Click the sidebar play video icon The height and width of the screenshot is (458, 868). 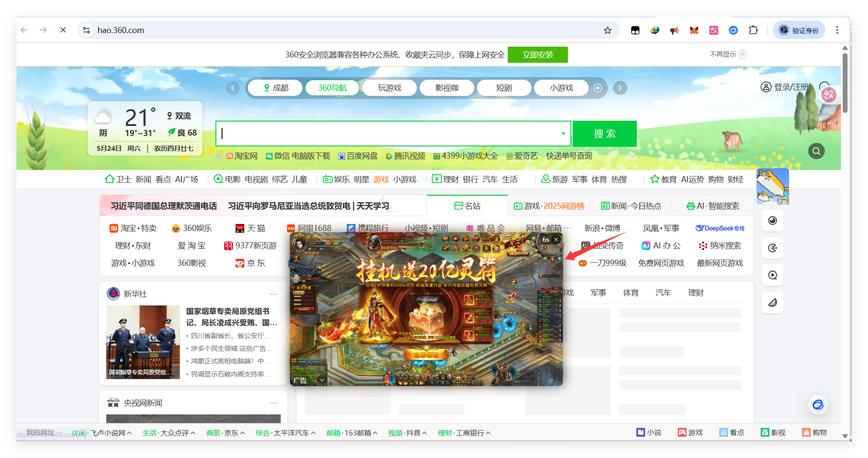point(772,275)
